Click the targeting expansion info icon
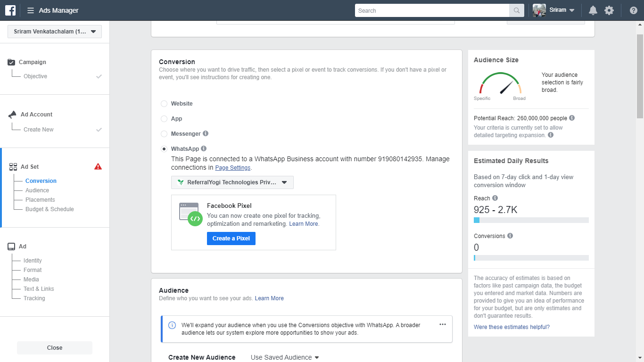This screenshot has height=362, width=644. point(551,135)
